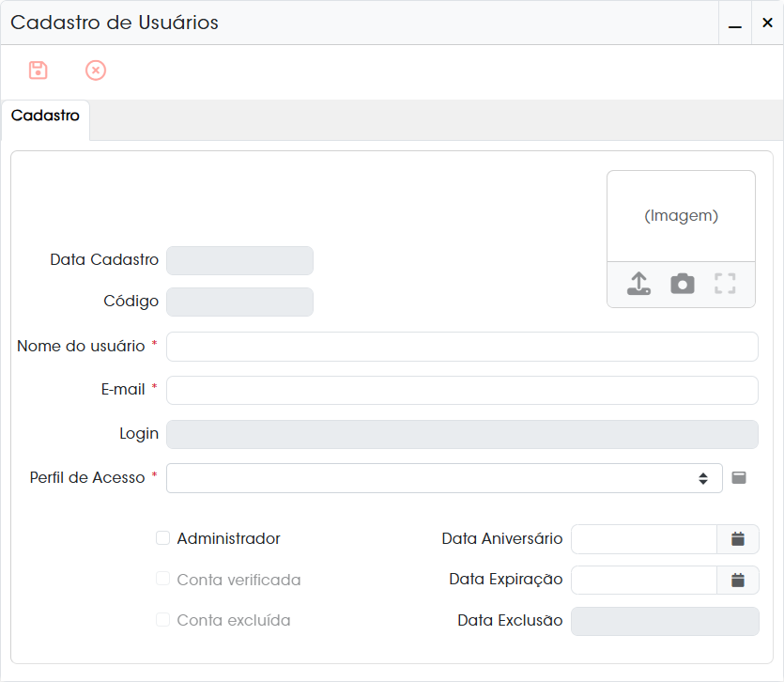Click the camera capture icon

point(682,283)
